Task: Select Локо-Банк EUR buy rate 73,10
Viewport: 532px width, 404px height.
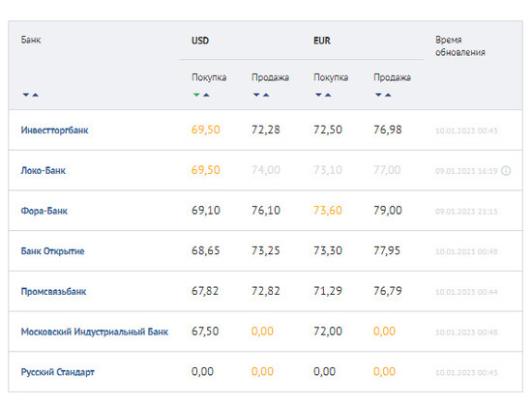Action: point(328,170)
